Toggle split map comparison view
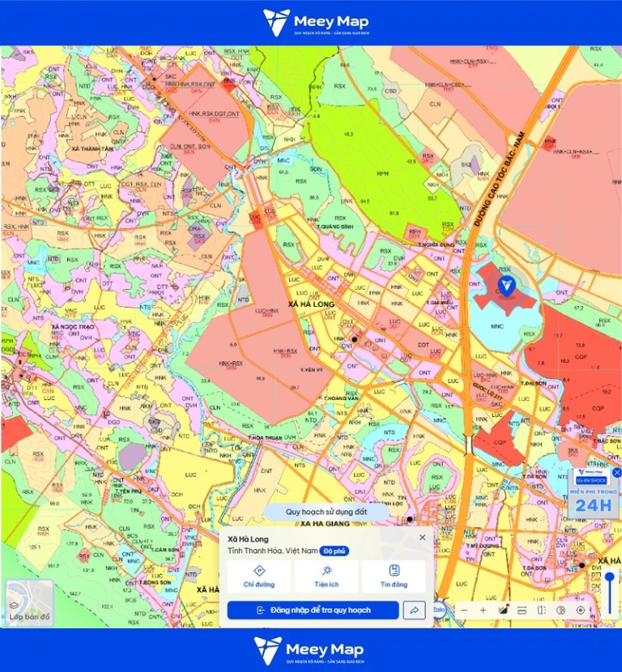 point(542,610)
